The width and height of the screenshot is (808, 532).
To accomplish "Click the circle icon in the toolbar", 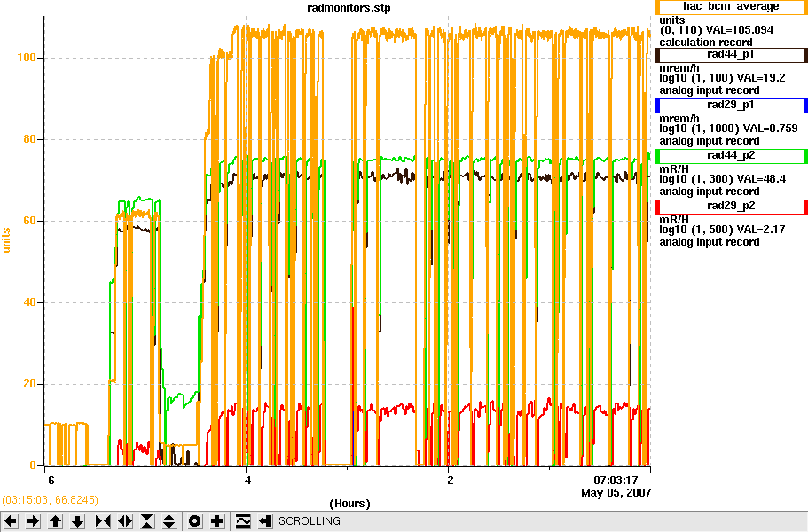I will (x=194, y=521).
